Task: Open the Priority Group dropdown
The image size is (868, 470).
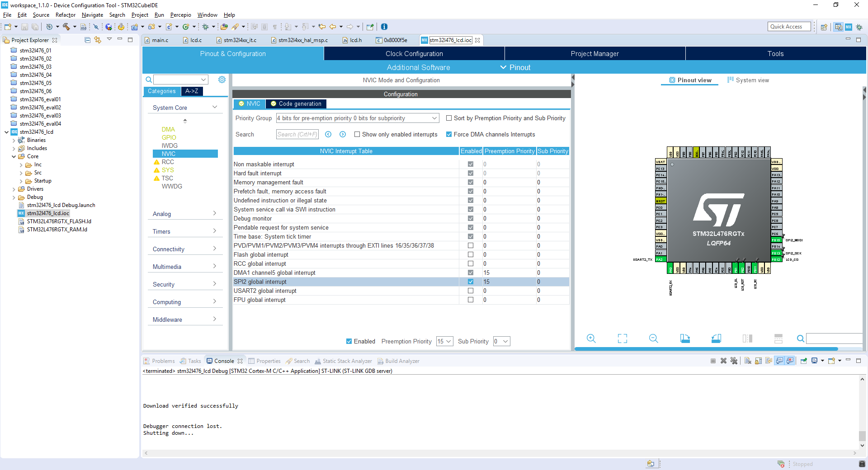Action: (x=358, y=118)
